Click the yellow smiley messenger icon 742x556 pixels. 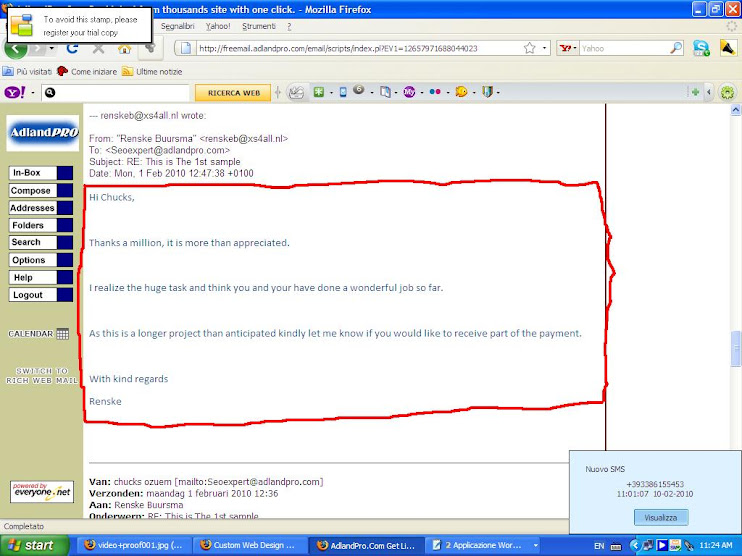tap(461, 92)
